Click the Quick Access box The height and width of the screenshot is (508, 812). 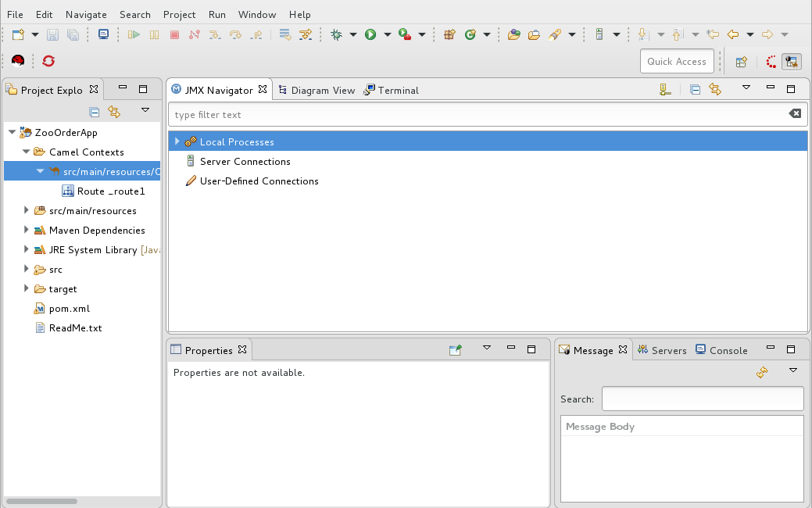click(x=676, y=62)
